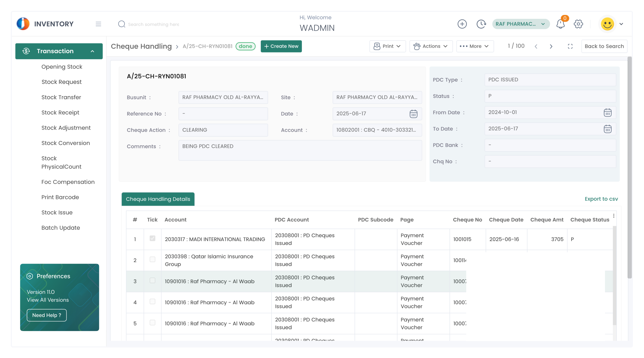644x358 pixels.
Task: Click the Cheque Amt column header
Action: pyautogui.click(x=547, y=220)
